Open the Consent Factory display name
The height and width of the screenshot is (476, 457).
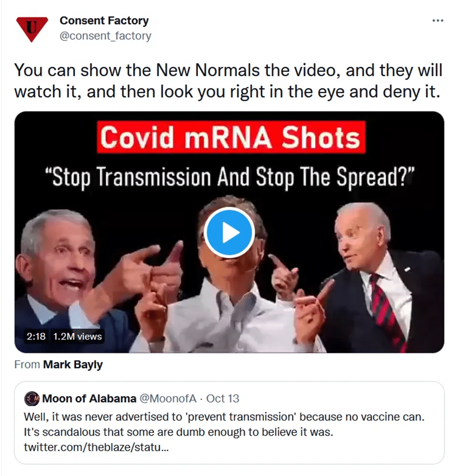104,20
